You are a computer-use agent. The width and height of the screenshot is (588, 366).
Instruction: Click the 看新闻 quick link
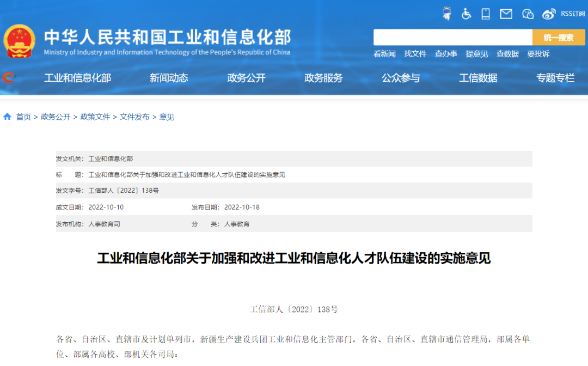click(384, 53)
